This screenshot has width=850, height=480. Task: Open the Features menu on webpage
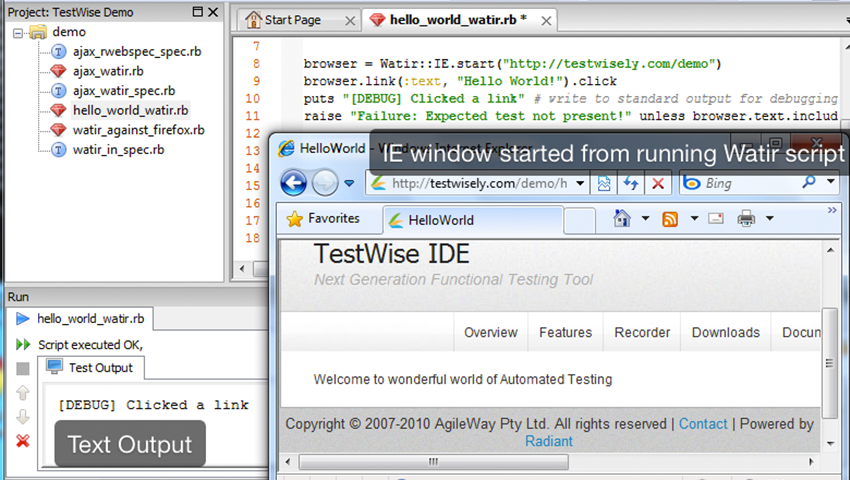pos(565,332)
